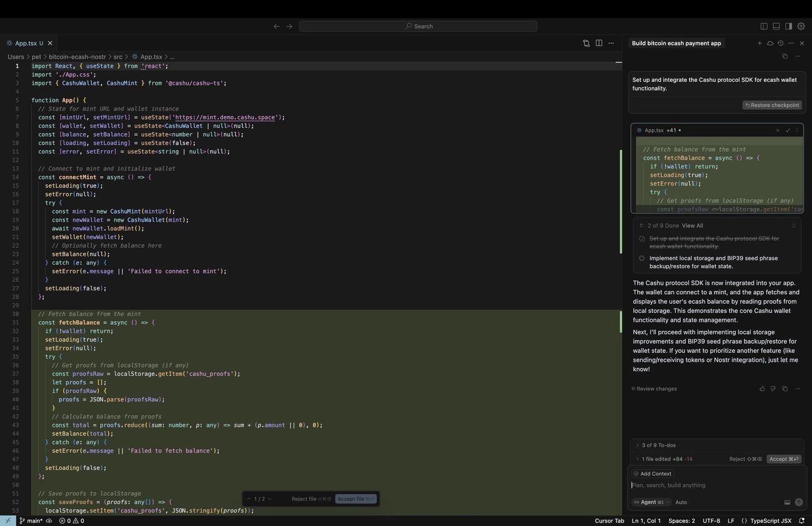Send the message with the arrow button
The height and width of the screenshot is (526, 812).
[x=799, y=502]
